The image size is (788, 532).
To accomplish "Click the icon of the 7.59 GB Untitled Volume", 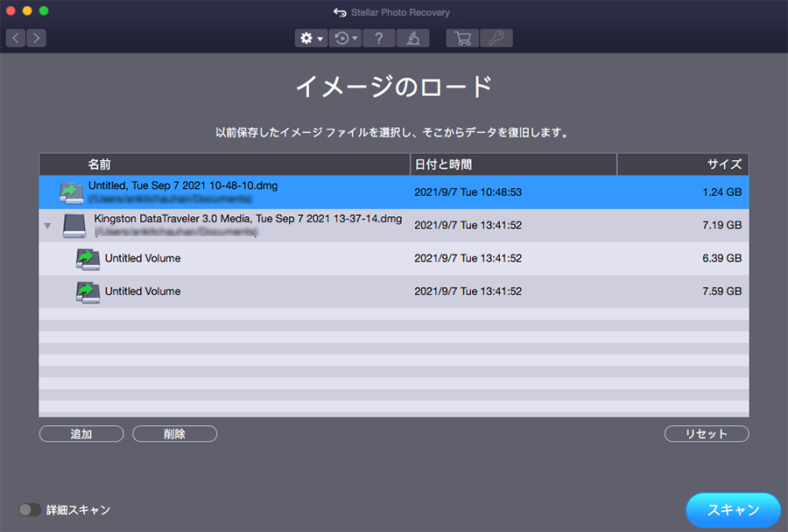I will [88, 292].
